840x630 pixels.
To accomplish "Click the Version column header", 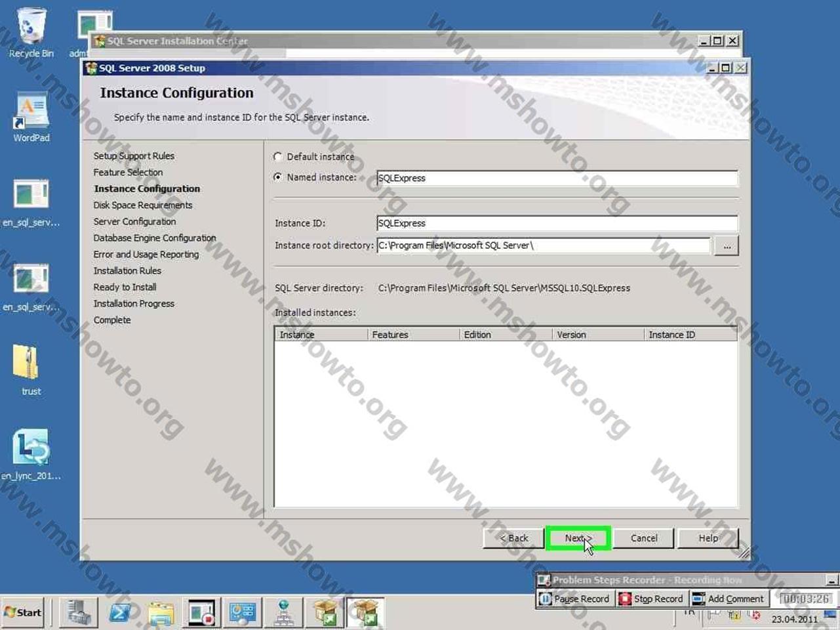I will click(598, 335).
